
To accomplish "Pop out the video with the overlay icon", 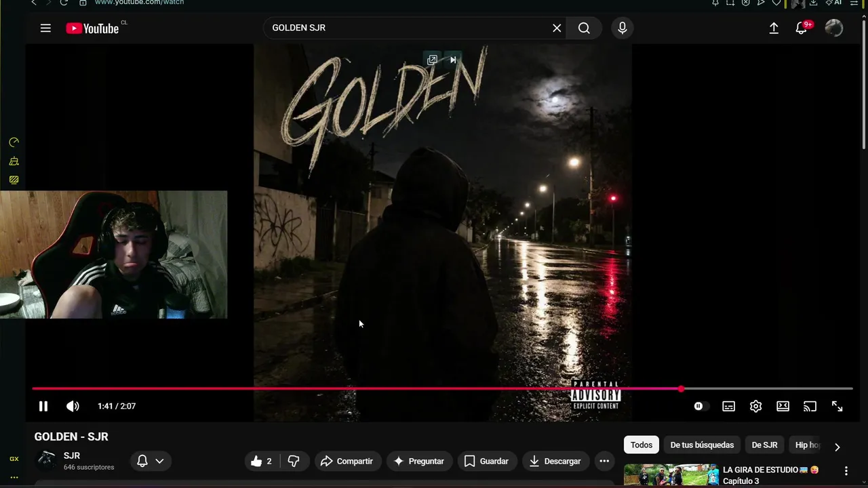I will 432,60.
